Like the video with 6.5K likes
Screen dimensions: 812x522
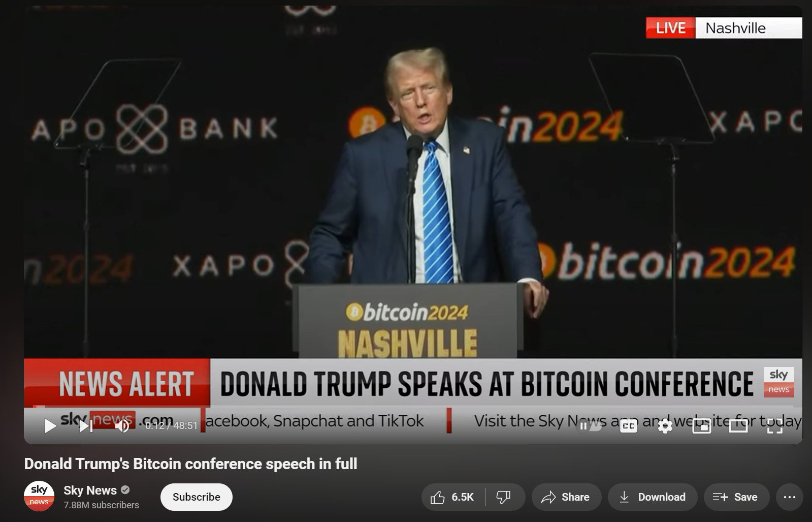tap(453, 497)
